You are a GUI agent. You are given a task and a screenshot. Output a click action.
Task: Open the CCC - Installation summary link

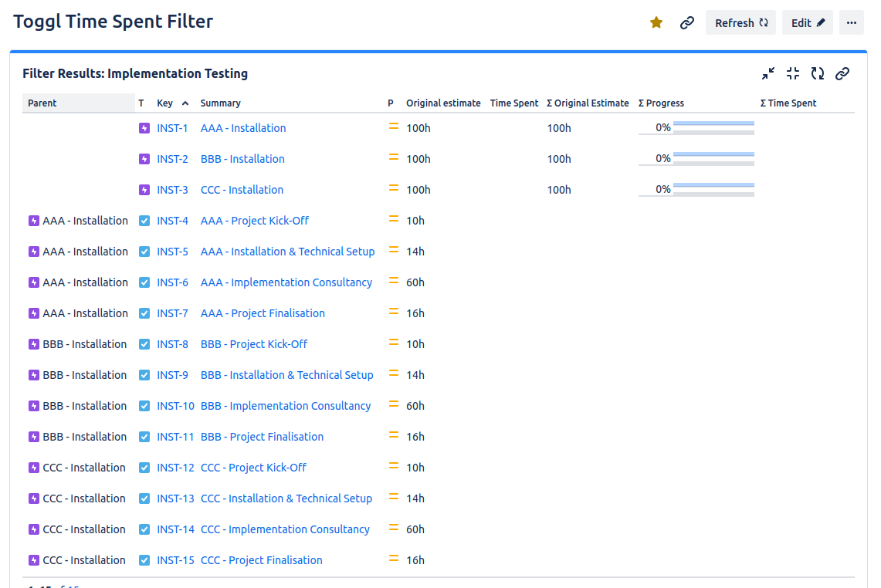(242, 190)
